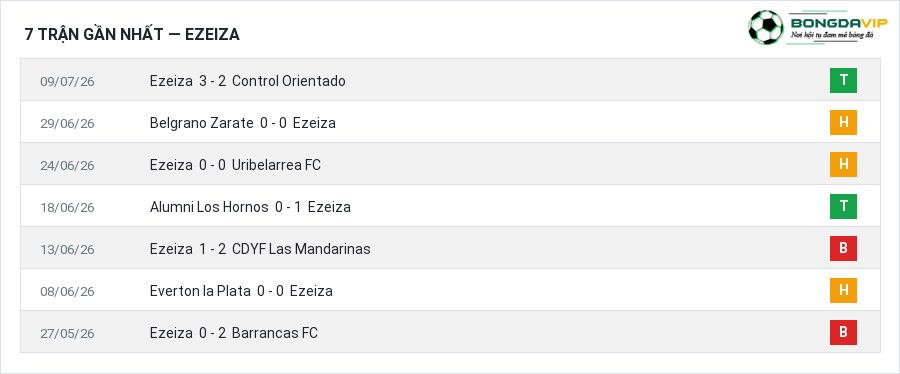The width and height of the screenshot is (900, 374).
Task: Open the Ezeiza 0 - 0 Uribelarrea FC match
Action: [x=235, y=165]
